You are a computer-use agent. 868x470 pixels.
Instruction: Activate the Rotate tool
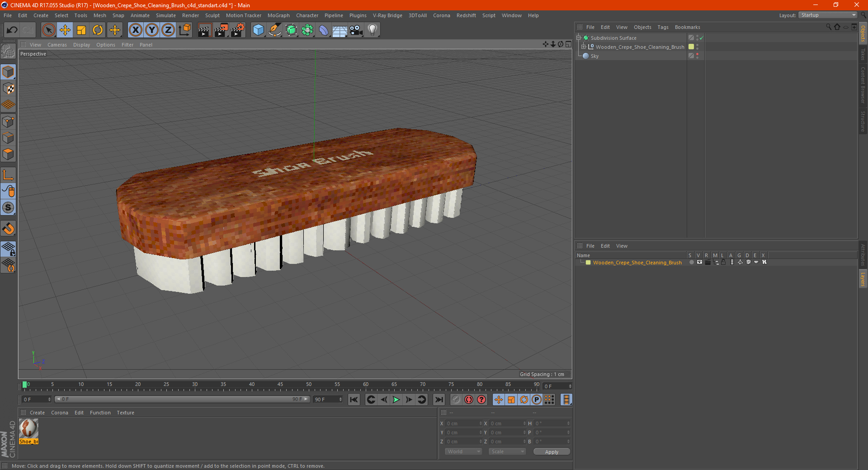coord(98,30)
